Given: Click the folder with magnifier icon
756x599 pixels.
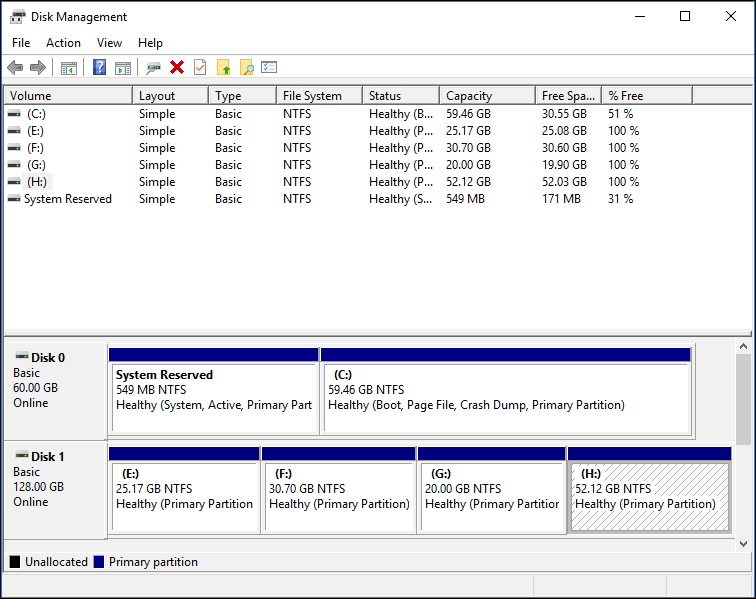Looking at the screenshot, I should point(247,67).
